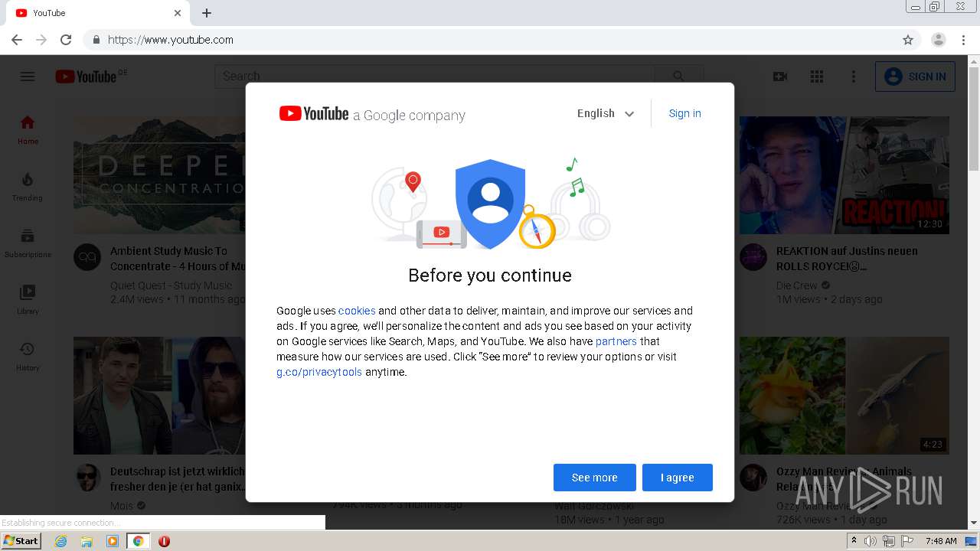Open the partners link
Viewport: 980px width, 551px height.
tap(616, 341)
